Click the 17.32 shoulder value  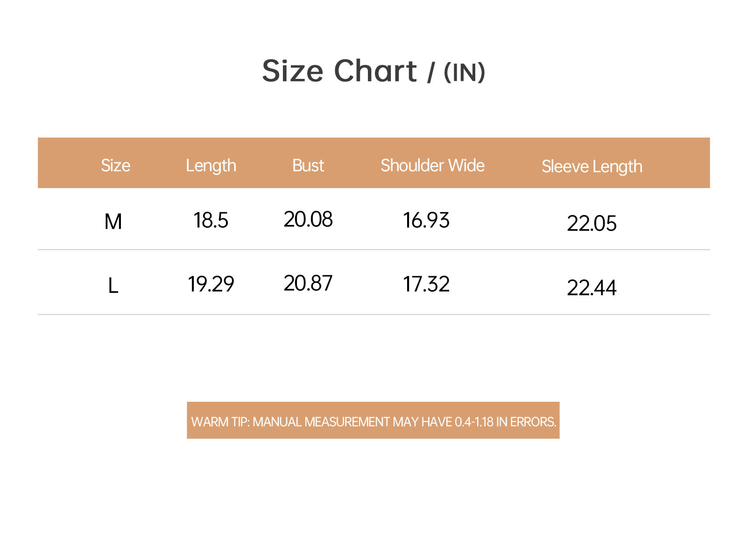tap(426, 284)
